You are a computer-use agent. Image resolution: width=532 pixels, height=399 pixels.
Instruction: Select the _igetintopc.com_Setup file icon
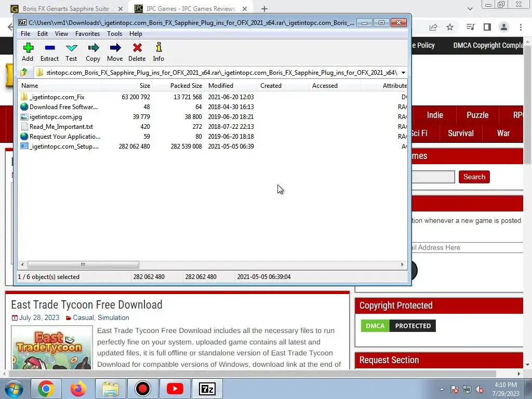pyautogui.click(x=24, y=146)
